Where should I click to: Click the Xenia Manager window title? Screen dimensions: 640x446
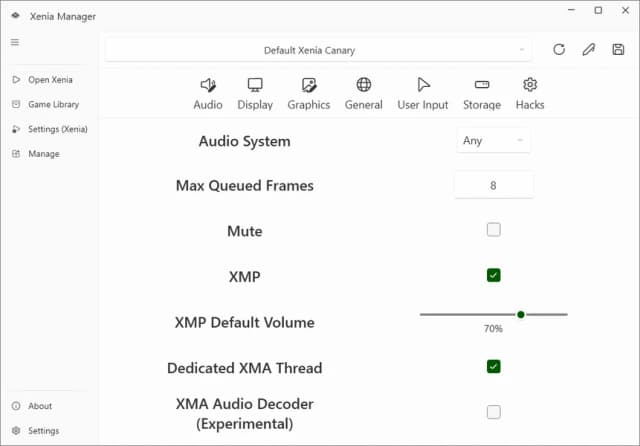62,16
